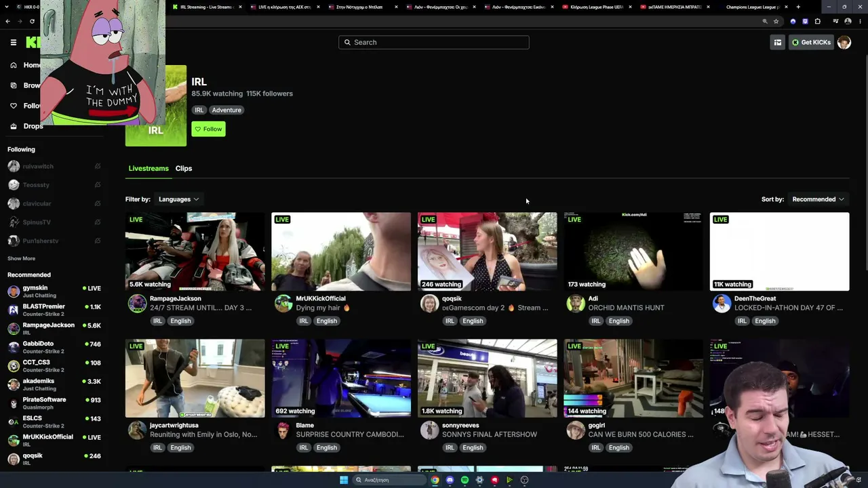Open MrUKKickOfficial's Dying my hair thumbnail
Image resolution: width=868 pixels, height=488 pixels.
341,251
